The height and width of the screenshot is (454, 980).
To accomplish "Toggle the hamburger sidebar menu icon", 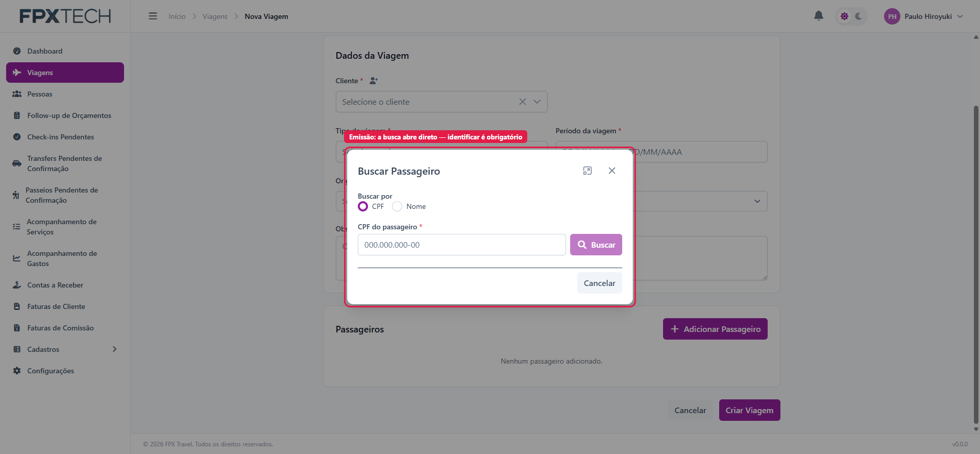I will (x=153, y=16).
